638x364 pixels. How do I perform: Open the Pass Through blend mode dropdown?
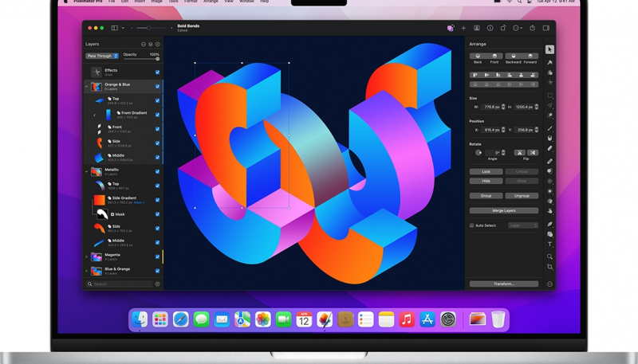click(x=102, y=56)
